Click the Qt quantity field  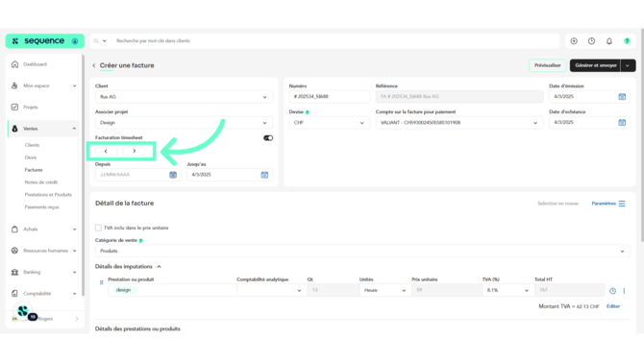click(333, 290)
